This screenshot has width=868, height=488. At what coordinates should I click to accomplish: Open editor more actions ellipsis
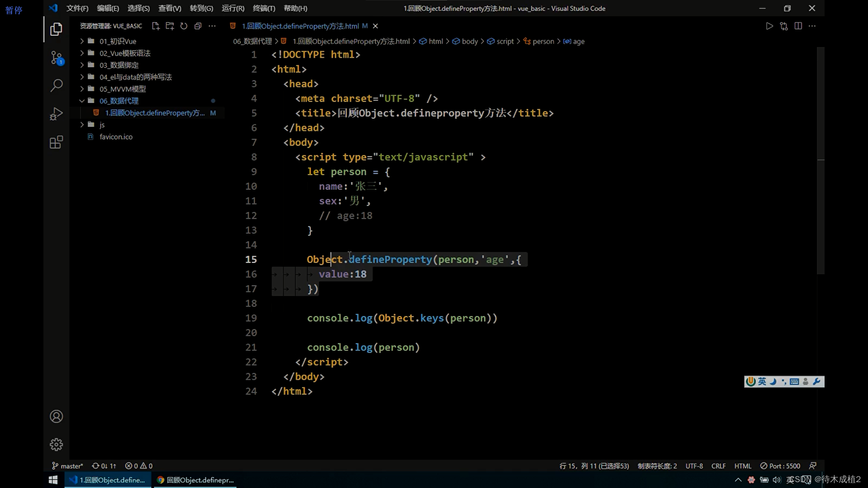(x=812, y=26)
